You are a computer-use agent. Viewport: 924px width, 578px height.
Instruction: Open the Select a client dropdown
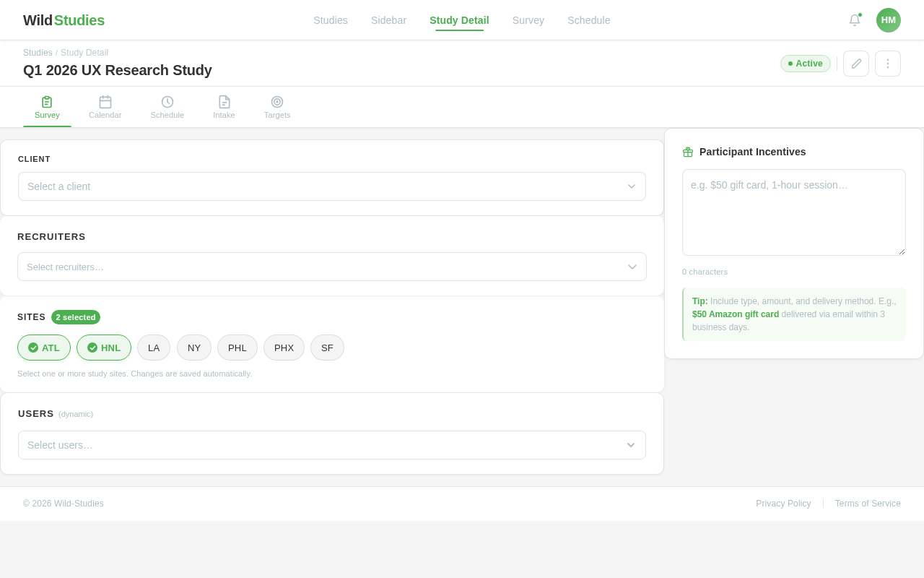pos(331,186)
